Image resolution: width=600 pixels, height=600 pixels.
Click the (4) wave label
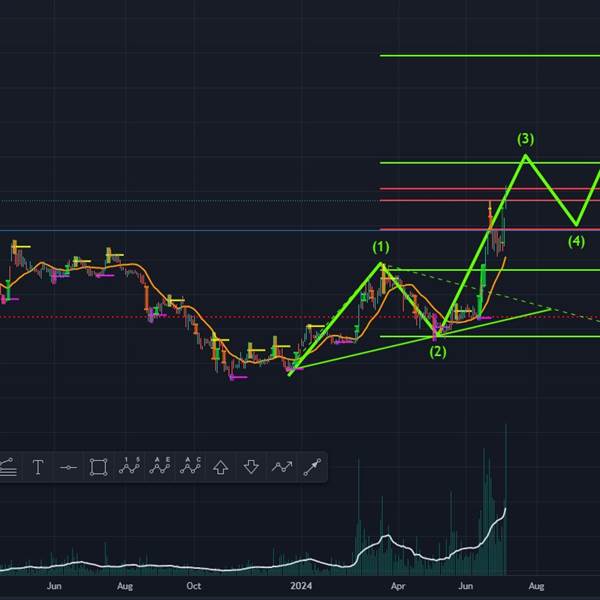point(576,242)
